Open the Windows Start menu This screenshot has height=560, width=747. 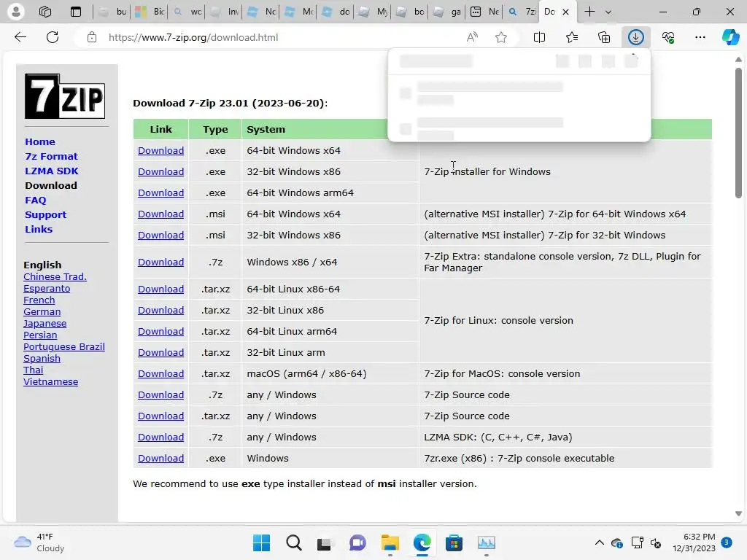[261, 542]
